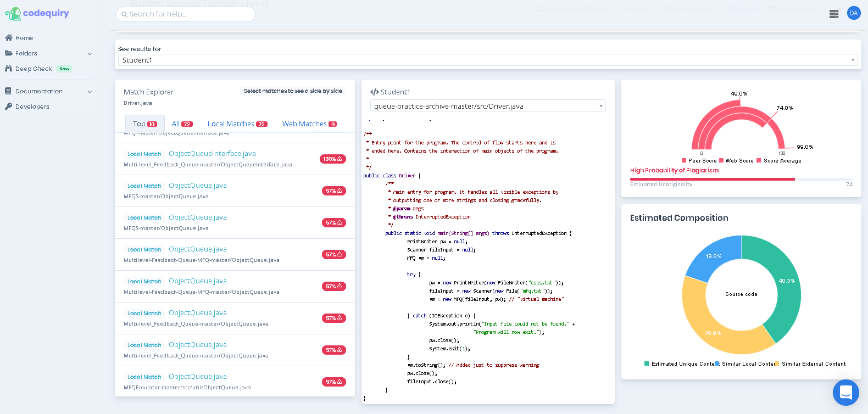Open Home via its house icon

tap(8, 38)
